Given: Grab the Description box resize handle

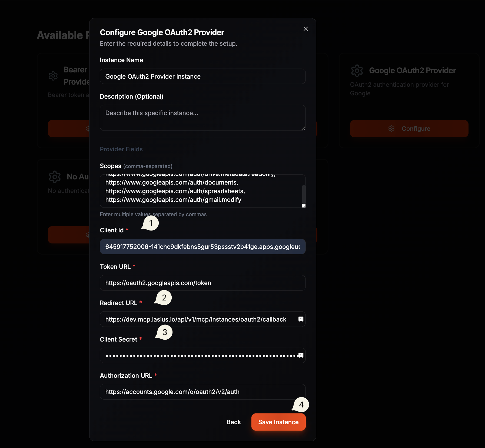Looking at the screenshot, I should pyautogui.click(x=303, y=129).
